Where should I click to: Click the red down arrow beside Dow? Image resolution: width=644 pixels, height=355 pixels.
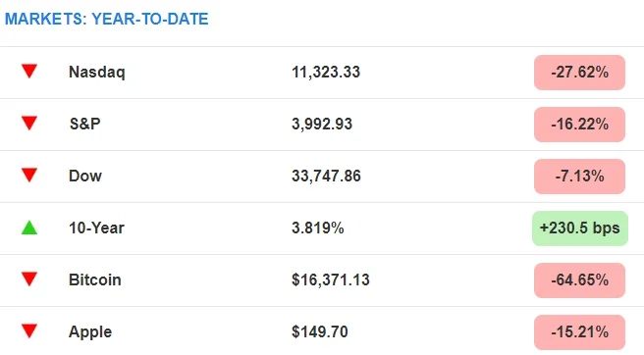point(29,176)
